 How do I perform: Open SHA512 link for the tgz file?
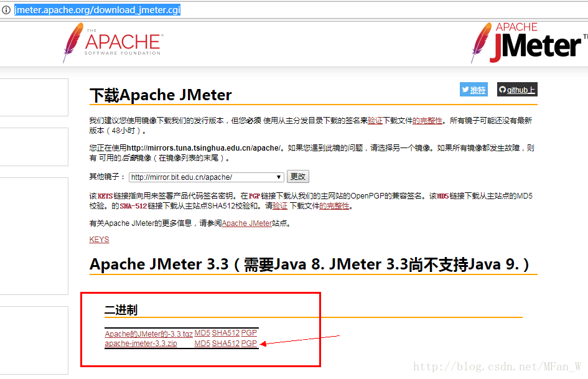click(225, 333)
